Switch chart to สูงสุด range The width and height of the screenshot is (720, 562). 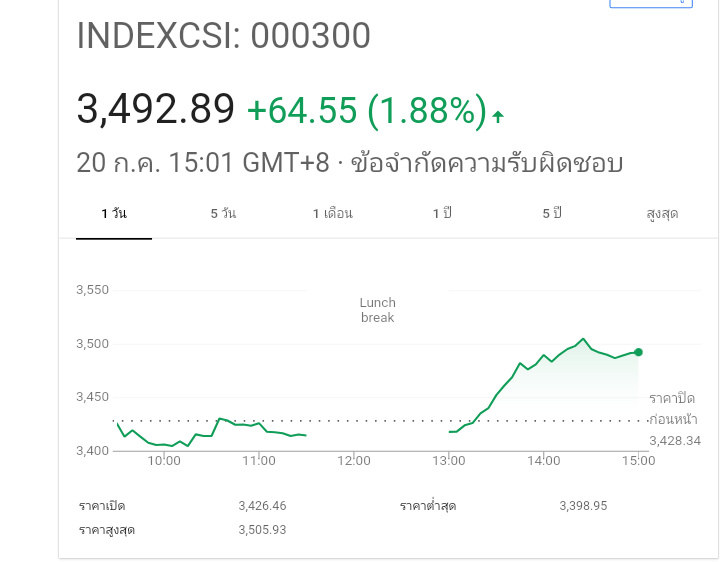(662, 214)
